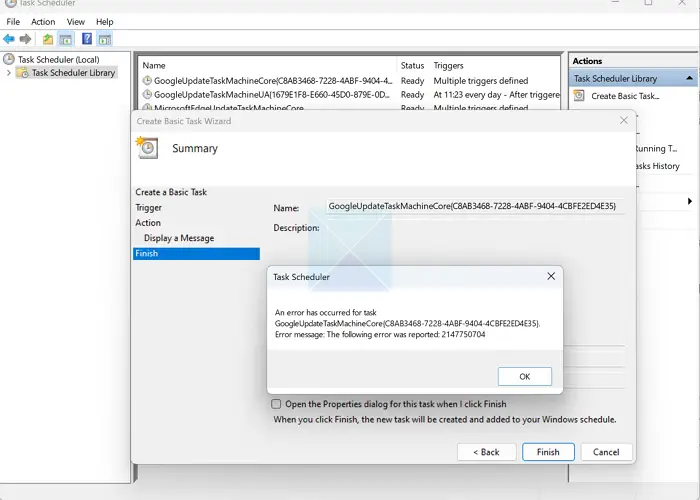
Task: Click OK in the error dialog
Action: 525,376
